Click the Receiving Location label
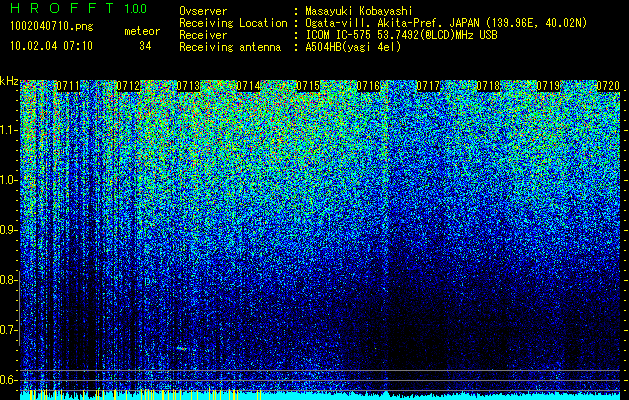Viewport: 629px width, 400px height. point(233,23)
